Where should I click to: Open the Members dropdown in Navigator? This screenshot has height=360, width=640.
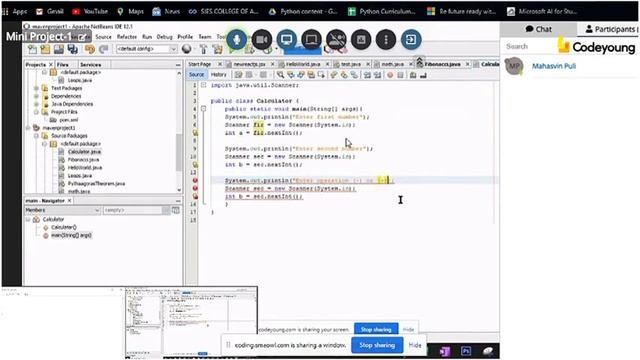coord(62,210)
